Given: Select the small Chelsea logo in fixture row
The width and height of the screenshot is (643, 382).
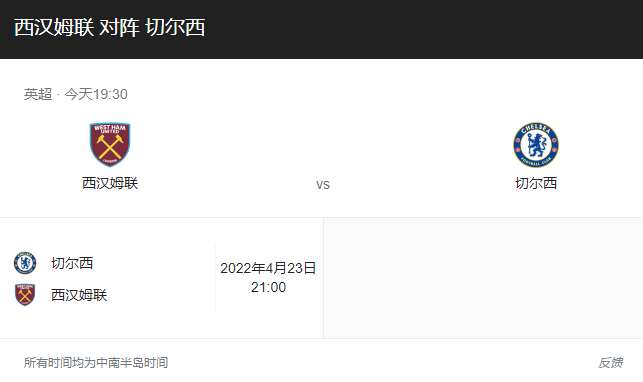Looking at the screenshot, I should [25, 263].
